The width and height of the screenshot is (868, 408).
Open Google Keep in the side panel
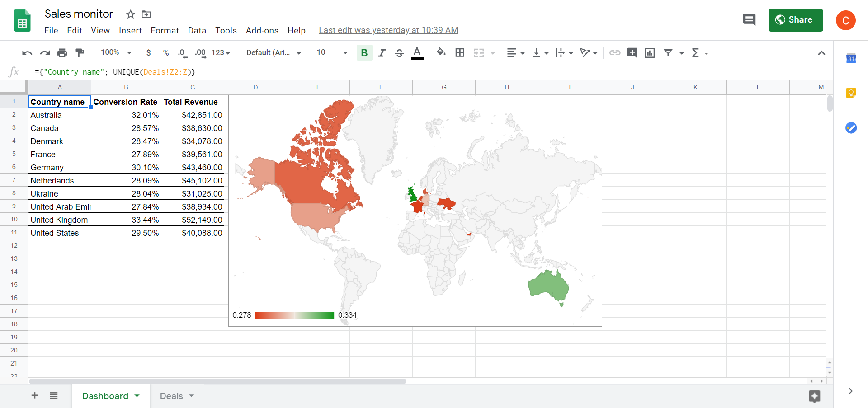pos(851,93)
